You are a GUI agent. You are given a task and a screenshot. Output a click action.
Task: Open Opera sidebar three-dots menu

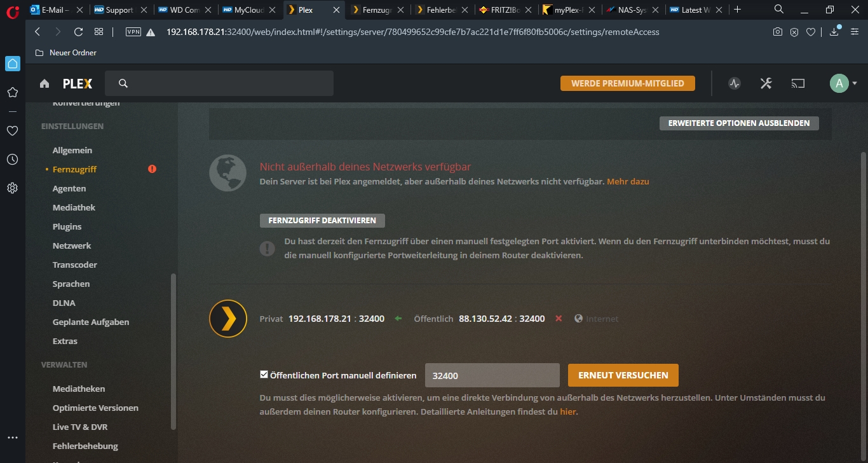[x=12, y=438]
